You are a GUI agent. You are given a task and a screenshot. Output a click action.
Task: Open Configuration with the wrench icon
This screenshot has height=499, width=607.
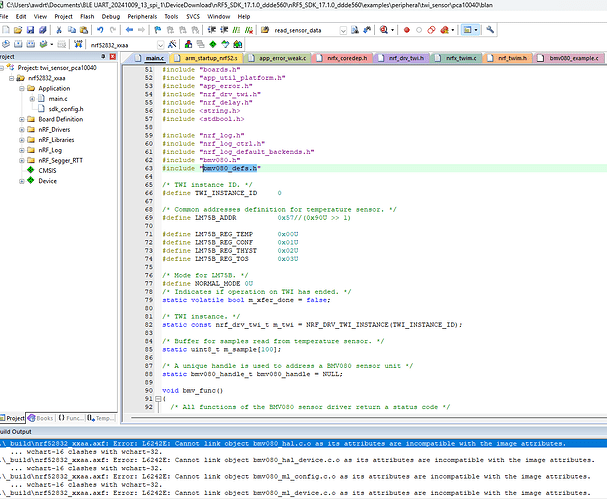click(490, 30)
